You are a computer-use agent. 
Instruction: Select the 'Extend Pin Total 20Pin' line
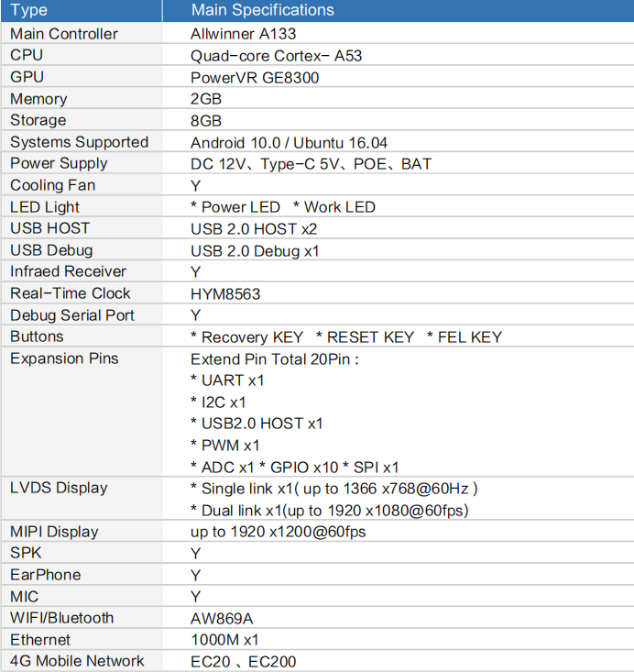coord(274,358)
